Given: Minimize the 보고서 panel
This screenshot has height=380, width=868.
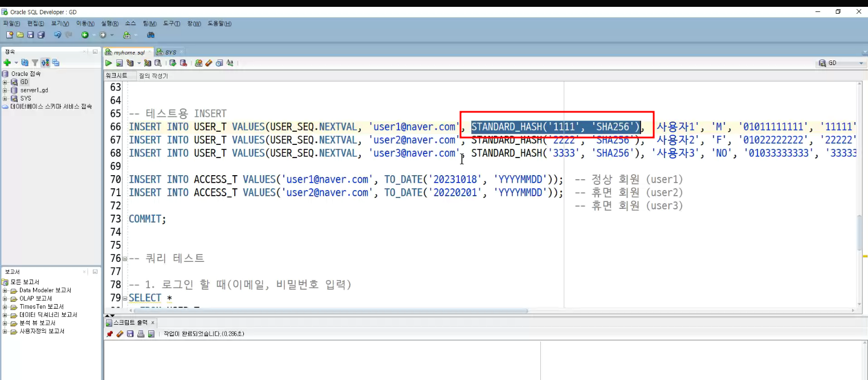Looking at the screenshot, I should point(95,272).
